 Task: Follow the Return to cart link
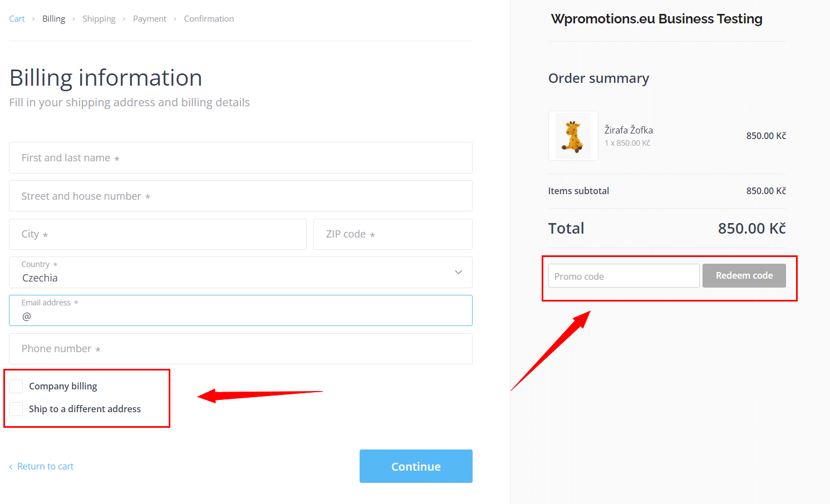(45, 467)
